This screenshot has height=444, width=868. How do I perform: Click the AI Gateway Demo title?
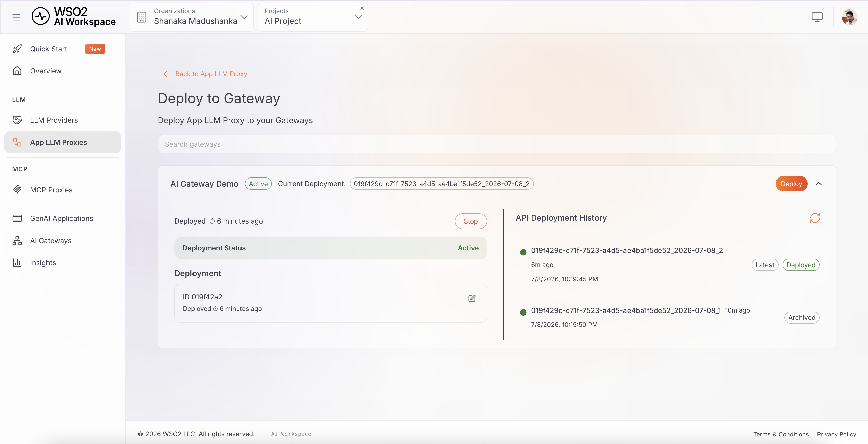[x=204, y=184]
